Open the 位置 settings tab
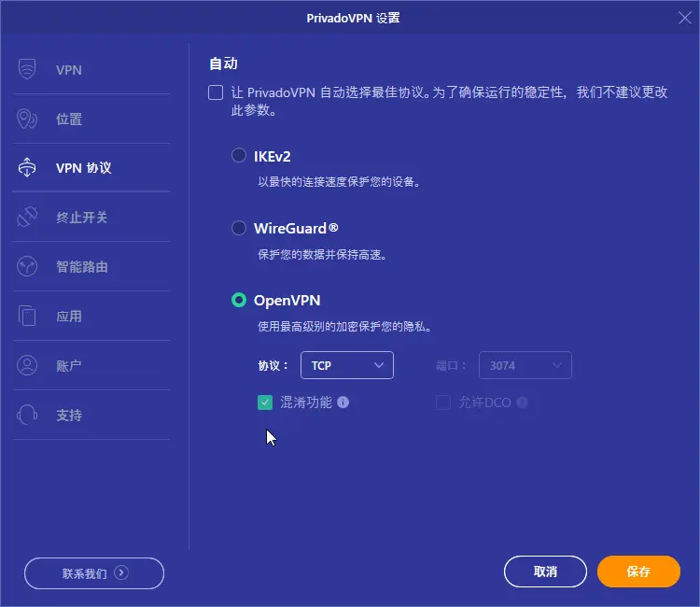Viewport: 700px width, 607px height. pos(91,119)
